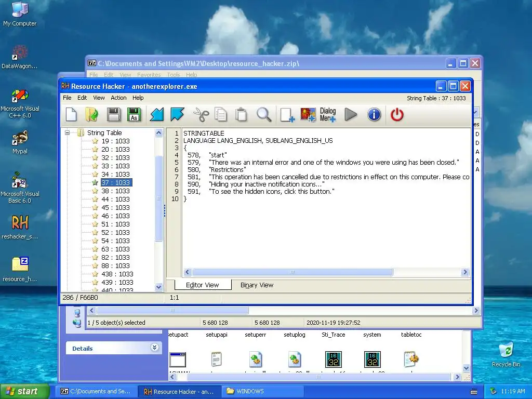The width and height of the screenshot is (532, 399).
Task: Click the blue information icon
Action: 374,115
